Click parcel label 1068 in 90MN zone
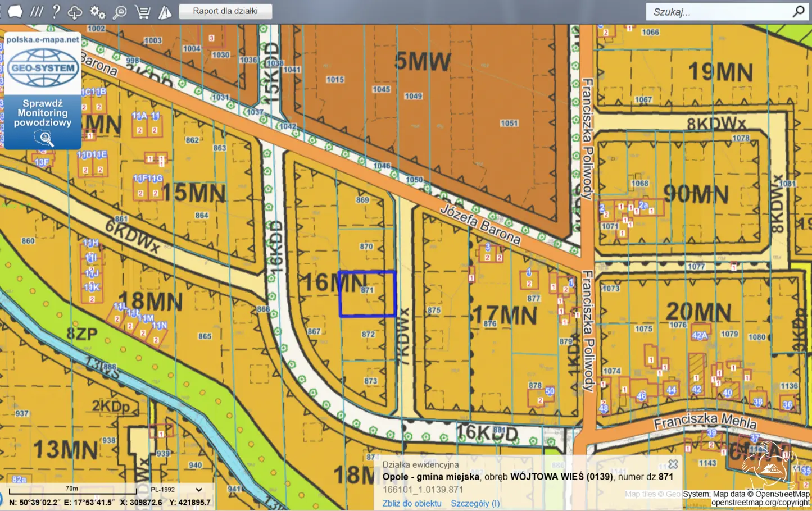 coord(639,183)
